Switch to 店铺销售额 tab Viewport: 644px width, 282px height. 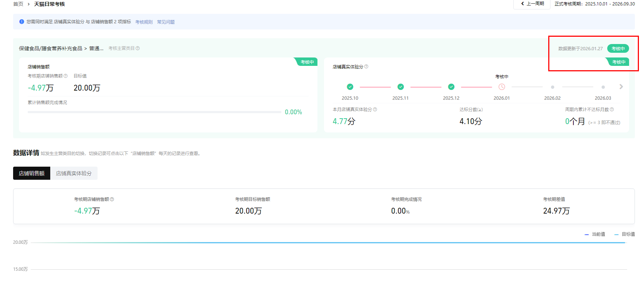point(32,173)
